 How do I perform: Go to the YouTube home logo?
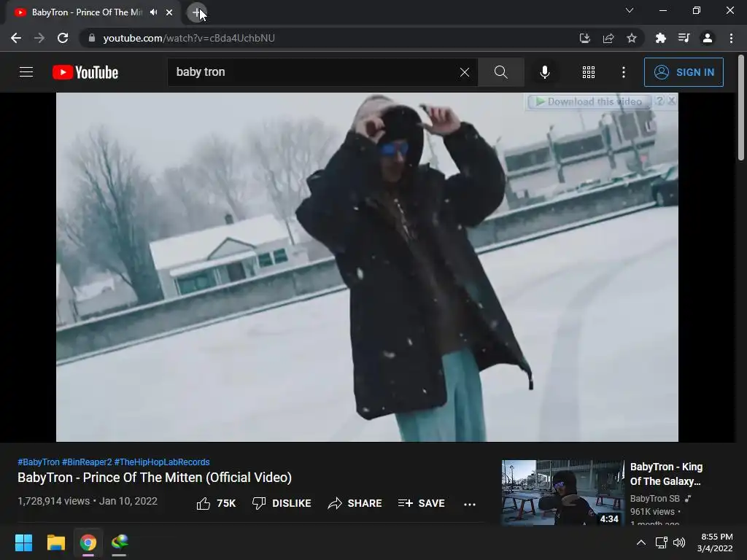[x=85, y=72]
